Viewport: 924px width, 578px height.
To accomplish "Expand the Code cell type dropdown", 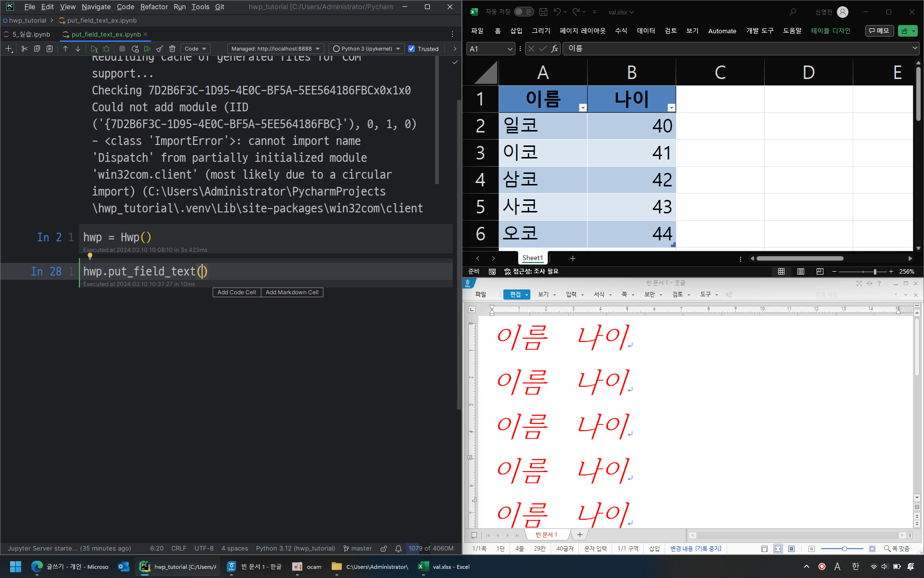I will (195, 49).
